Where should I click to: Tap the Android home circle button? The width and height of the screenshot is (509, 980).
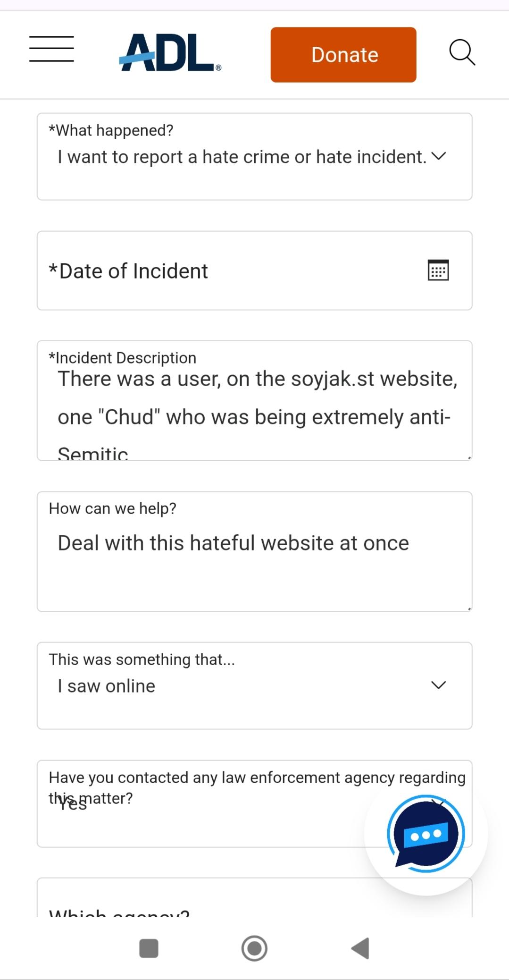(254, 948)
